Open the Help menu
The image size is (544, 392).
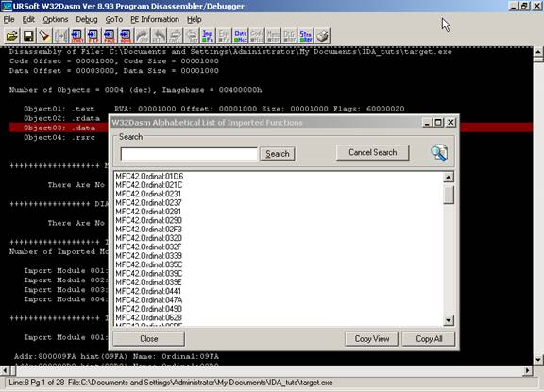(195, 20)
